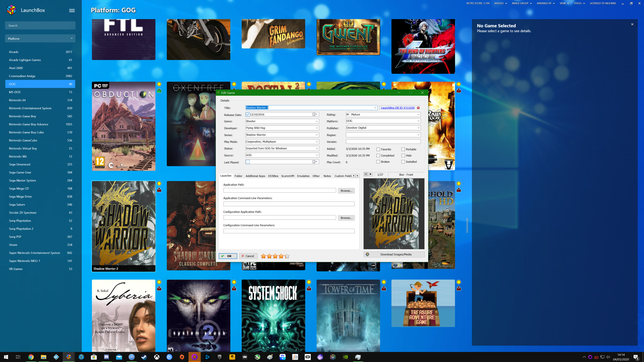Show the next image in Edit Game
The height and width of the screenshot is (362, 644).
[x=371, y=174]
